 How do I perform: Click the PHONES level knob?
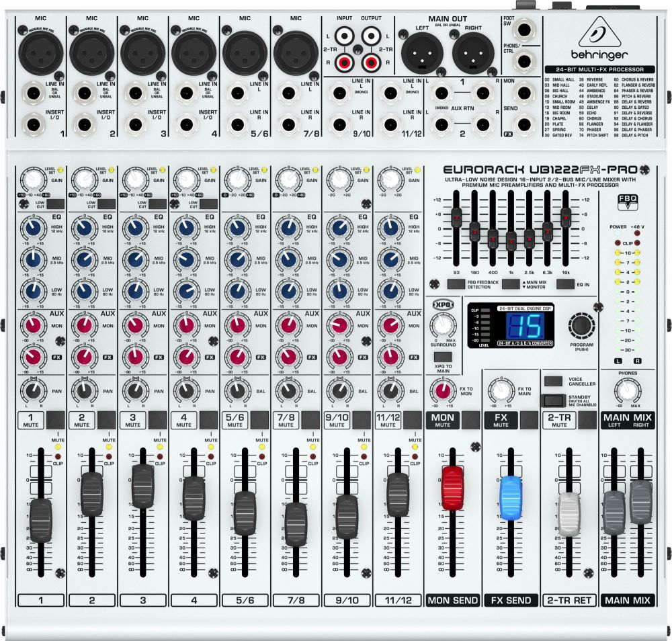[628, 390]
